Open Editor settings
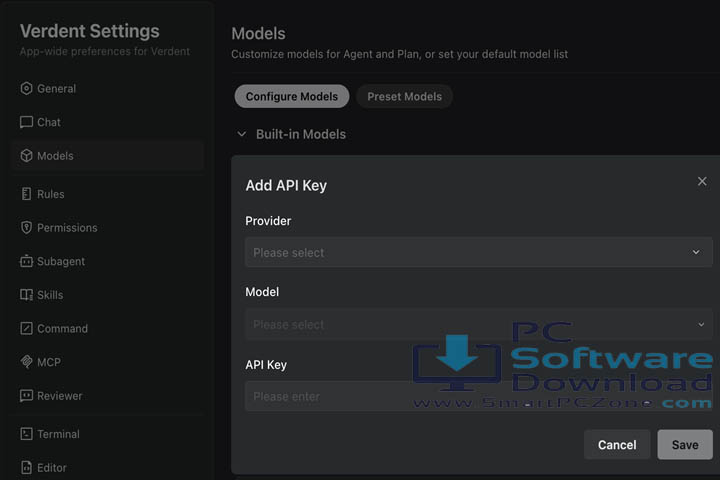 click(x=107, y=468)
